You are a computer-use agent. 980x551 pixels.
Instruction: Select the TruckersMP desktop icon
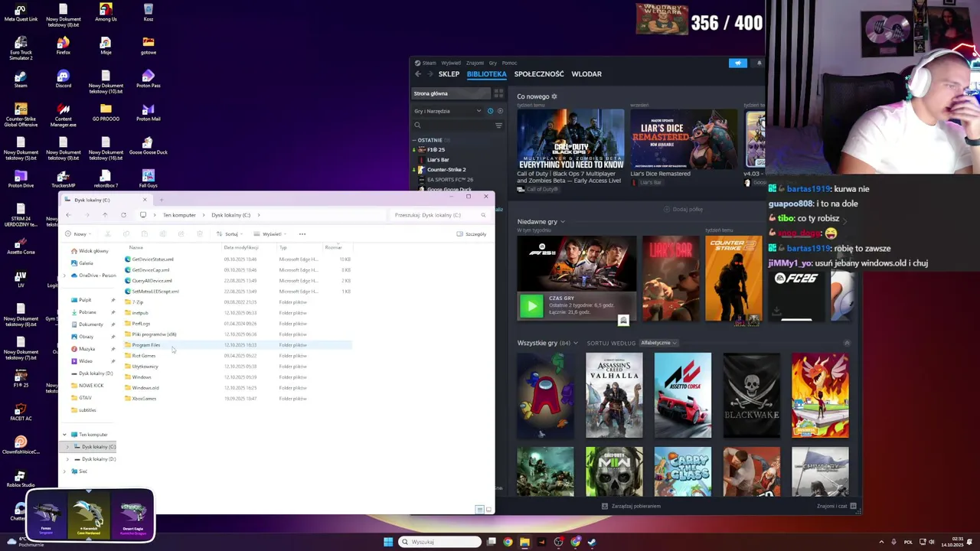64,179
